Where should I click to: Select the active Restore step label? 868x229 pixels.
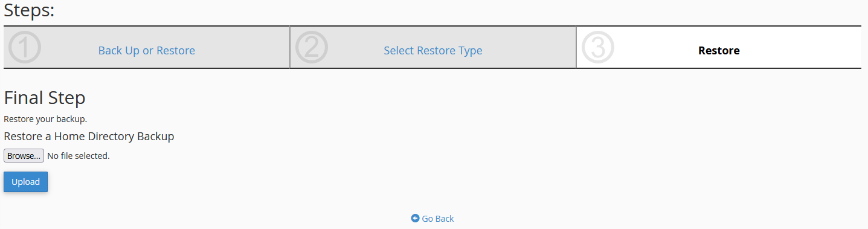[x=719, y=50]
